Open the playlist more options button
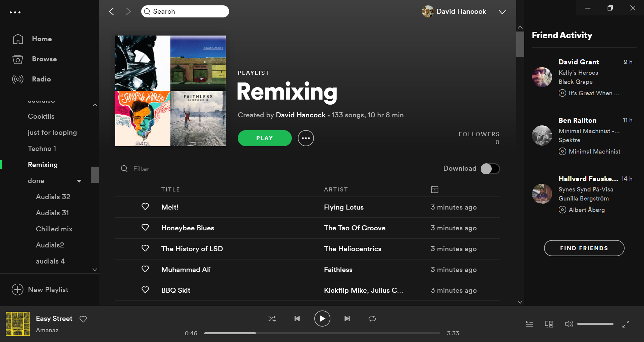 pos(306,138)
